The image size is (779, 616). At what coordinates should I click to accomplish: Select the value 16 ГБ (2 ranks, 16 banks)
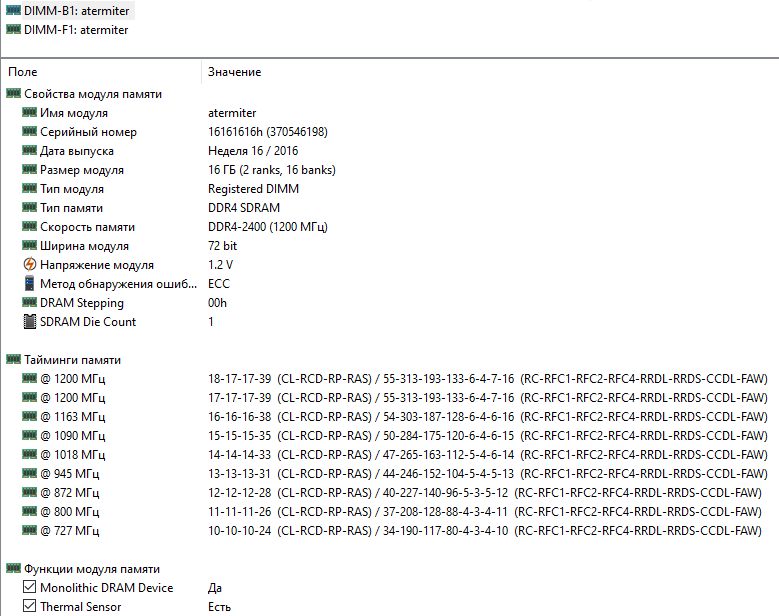(272, 170)
